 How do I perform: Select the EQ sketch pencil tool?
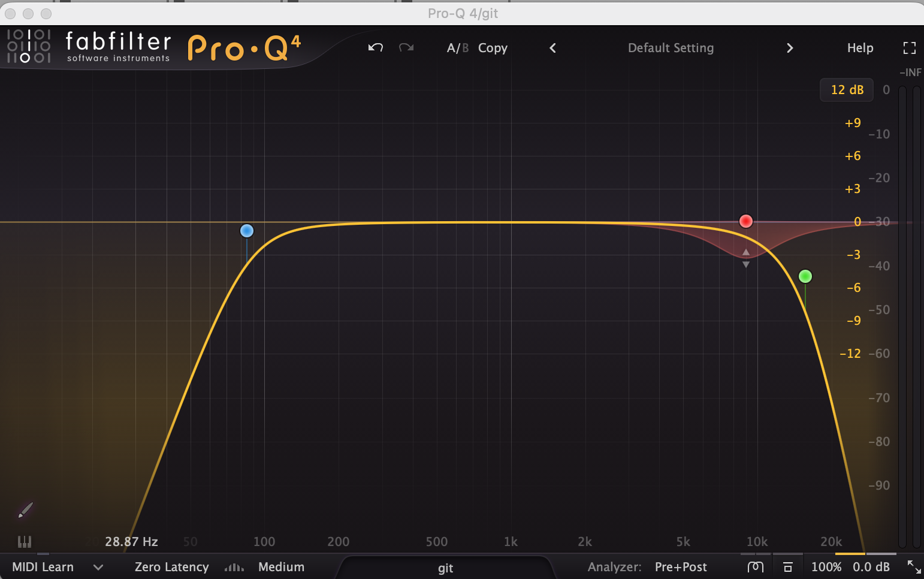[25, 510]
